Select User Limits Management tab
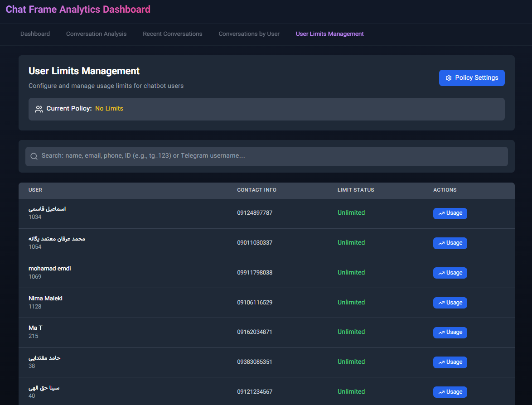This screenshot has width=532, height=405. coord(329,34)
